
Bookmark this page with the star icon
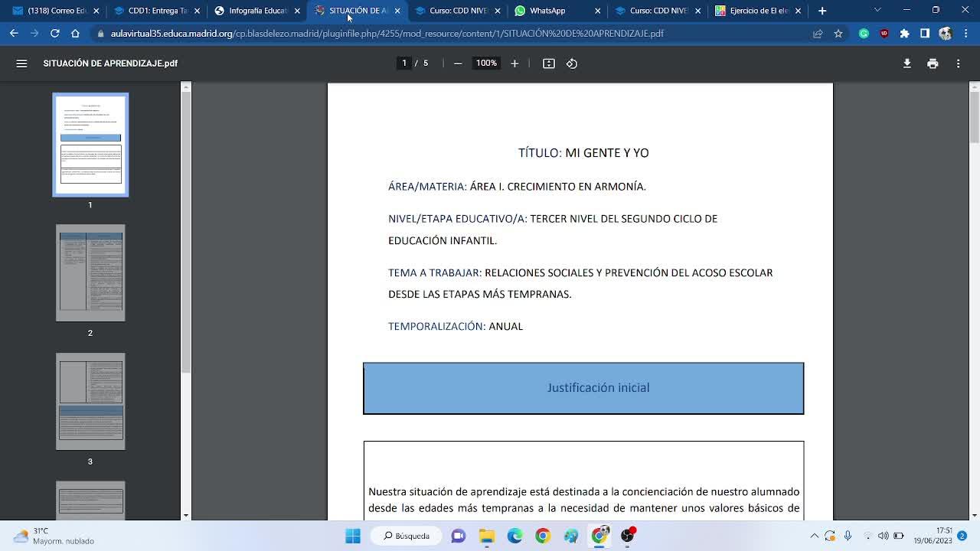(838, 34)
